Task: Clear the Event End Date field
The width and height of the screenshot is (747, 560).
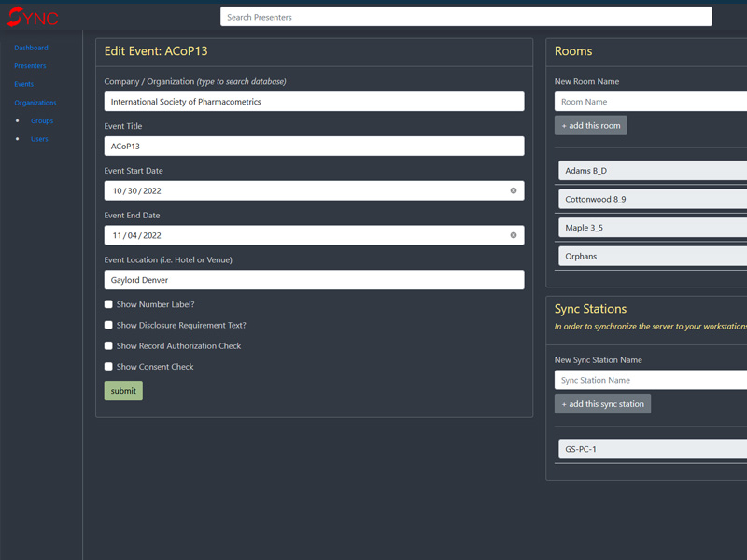Action: [513, 235]
